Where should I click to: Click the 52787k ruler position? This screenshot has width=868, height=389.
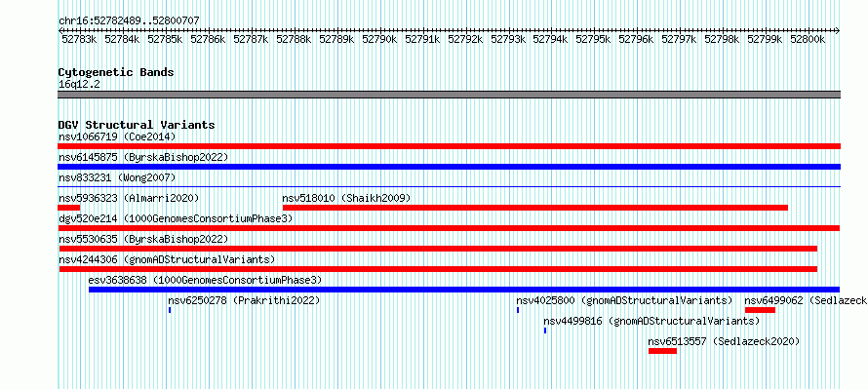251,39
